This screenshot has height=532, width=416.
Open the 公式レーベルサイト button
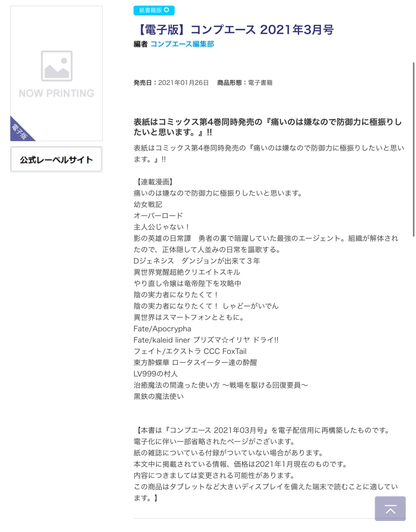(56, 159)
